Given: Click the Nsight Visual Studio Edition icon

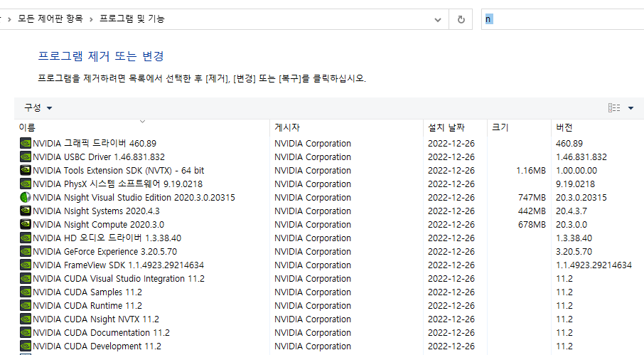Looking at the screenshot, I should [26, 197].
